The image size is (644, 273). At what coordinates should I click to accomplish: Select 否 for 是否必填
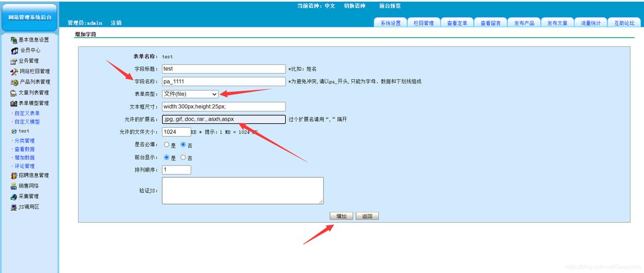pyautogui.click(x=183, y=145)
